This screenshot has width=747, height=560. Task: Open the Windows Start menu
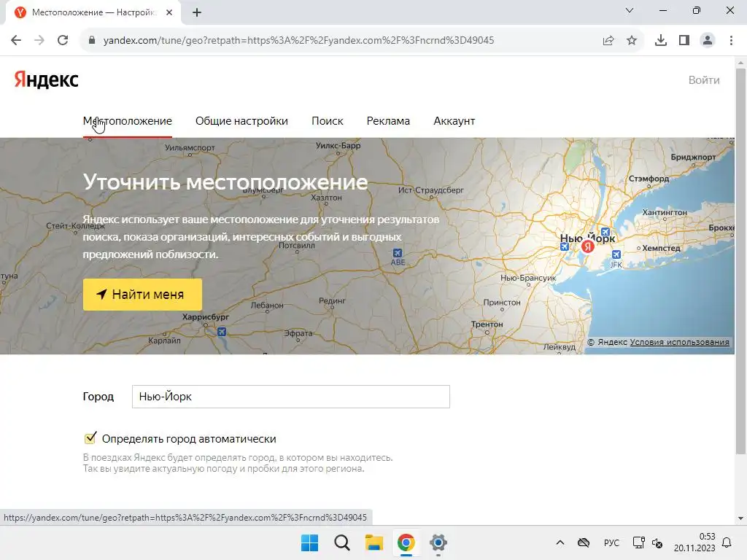(x=309, y=542)
